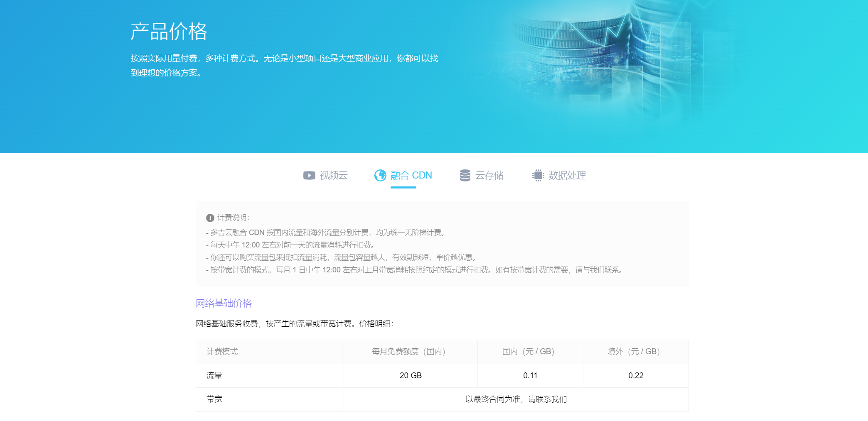Click the 产品价格 page title

pos(169,32)
